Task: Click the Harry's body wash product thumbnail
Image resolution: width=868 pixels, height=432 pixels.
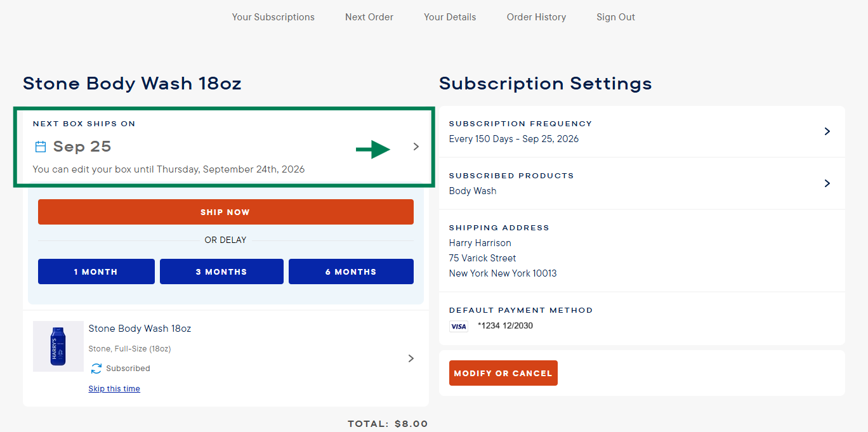Action: point(58,346)
